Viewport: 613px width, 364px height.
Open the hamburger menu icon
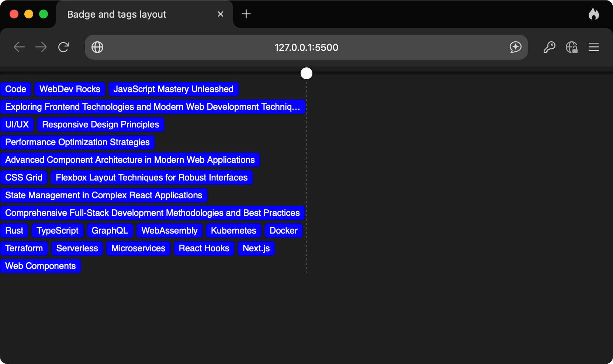coord(594,47)
